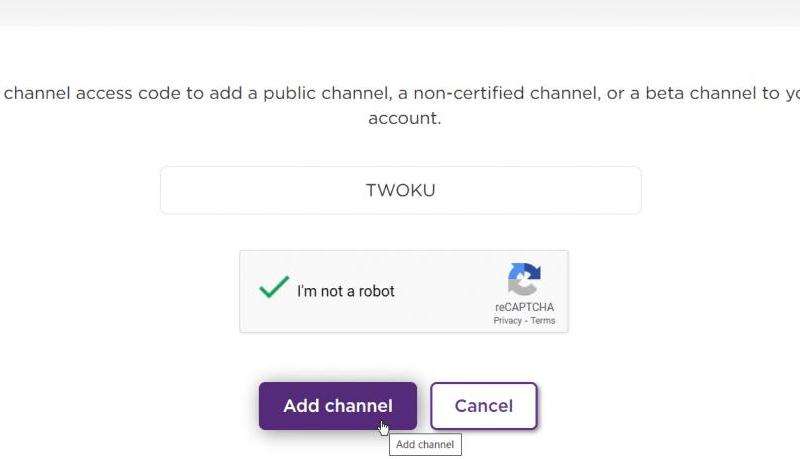Click the gray header bar at top
800x459 pixels.
click(x=400, y=12)
